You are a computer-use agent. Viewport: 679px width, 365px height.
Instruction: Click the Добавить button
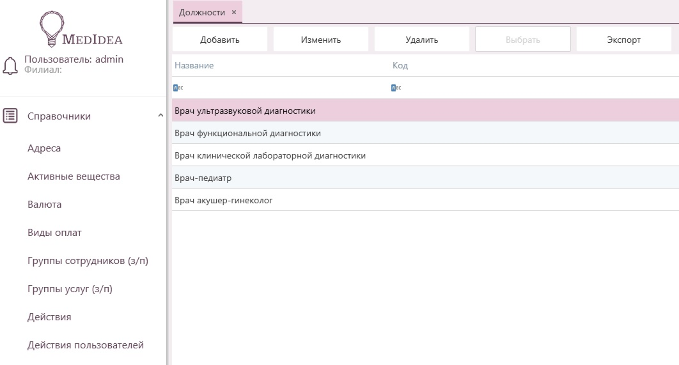(220, 40)
